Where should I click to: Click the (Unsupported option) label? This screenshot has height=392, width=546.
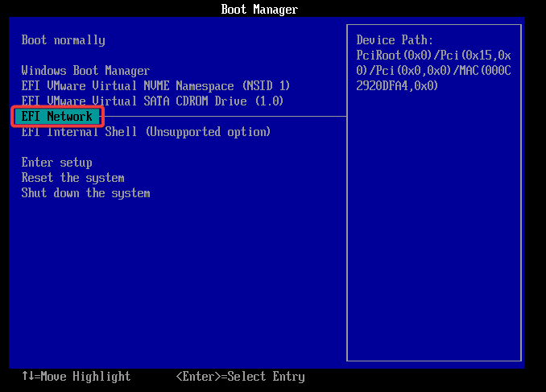click(208, 132)
